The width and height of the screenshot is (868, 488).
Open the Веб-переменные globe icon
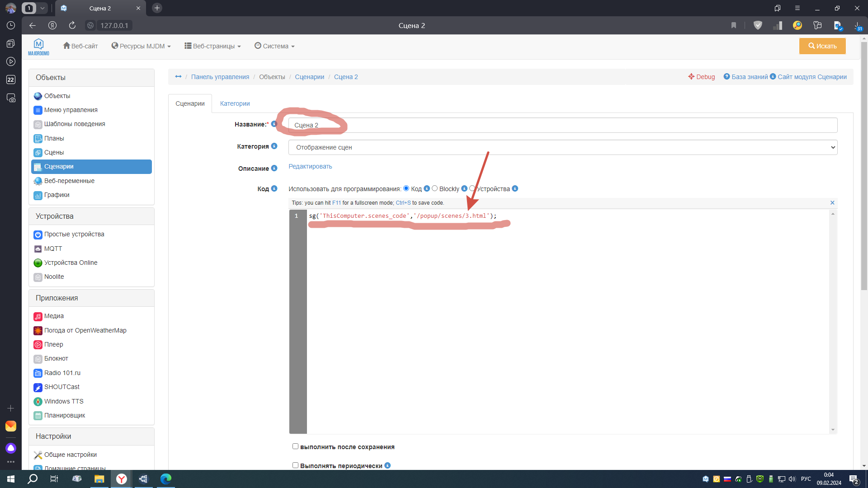(38, 181)
